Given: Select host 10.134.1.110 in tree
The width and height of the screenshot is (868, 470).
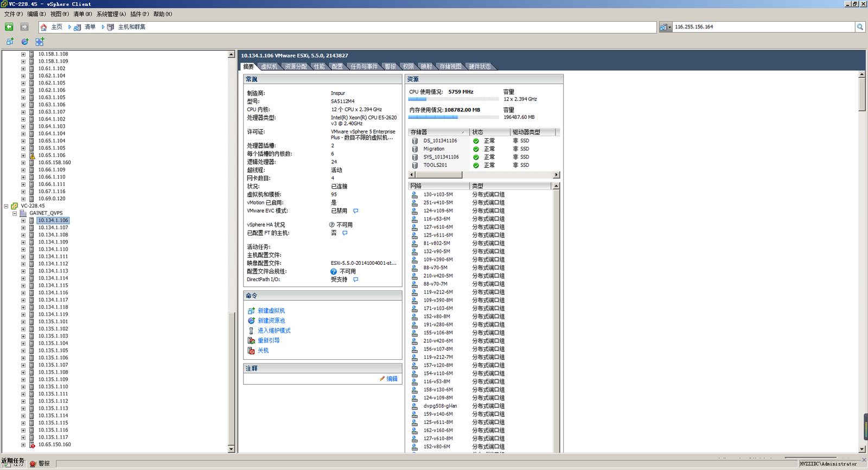Looking at the screenshot, I should click(x=53, y=249).
